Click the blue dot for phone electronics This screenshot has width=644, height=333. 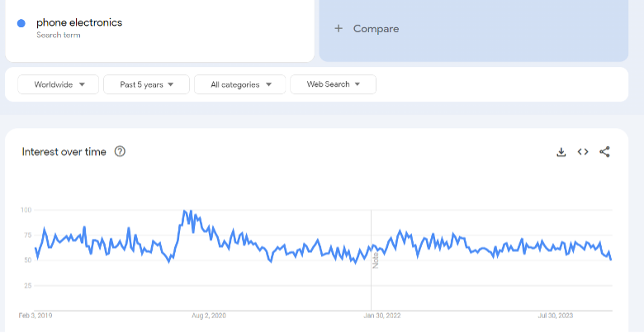coord(21,23)
